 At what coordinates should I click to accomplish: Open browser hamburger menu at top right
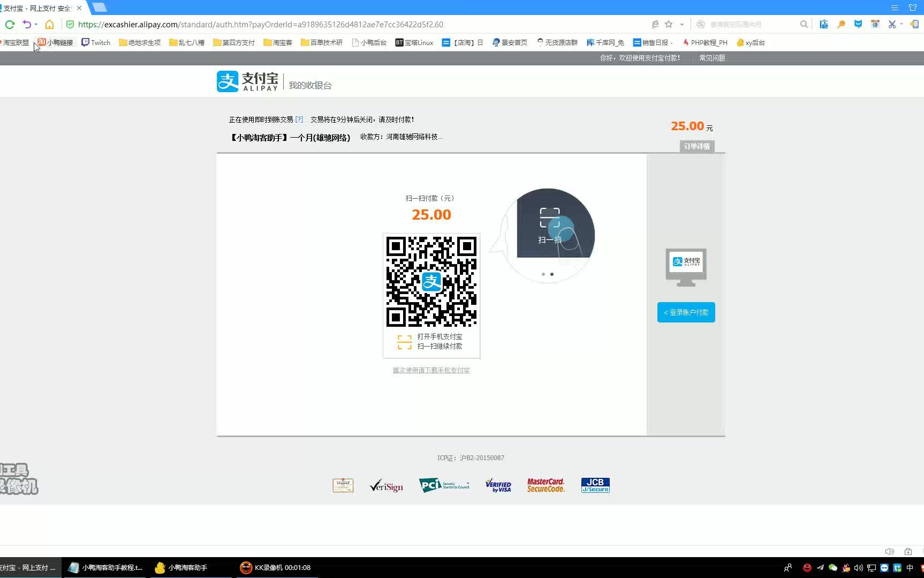(894, 7)
